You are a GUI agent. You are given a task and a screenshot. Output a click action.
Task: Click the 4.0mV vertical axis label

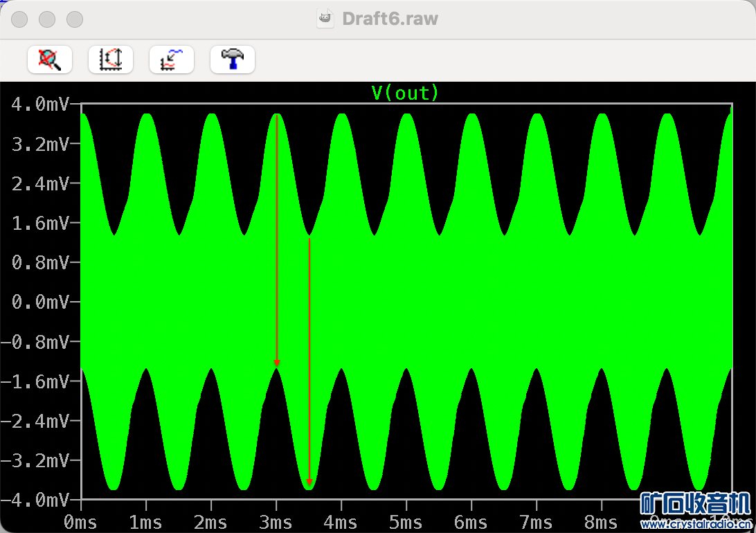tap(39, 105)
